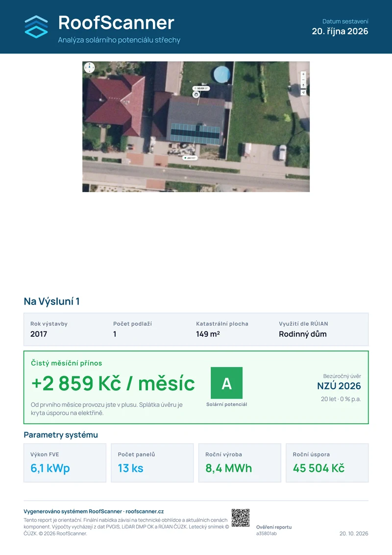
Task: Click the 'Rodinný dům' usage value
Action: (303, 334)
